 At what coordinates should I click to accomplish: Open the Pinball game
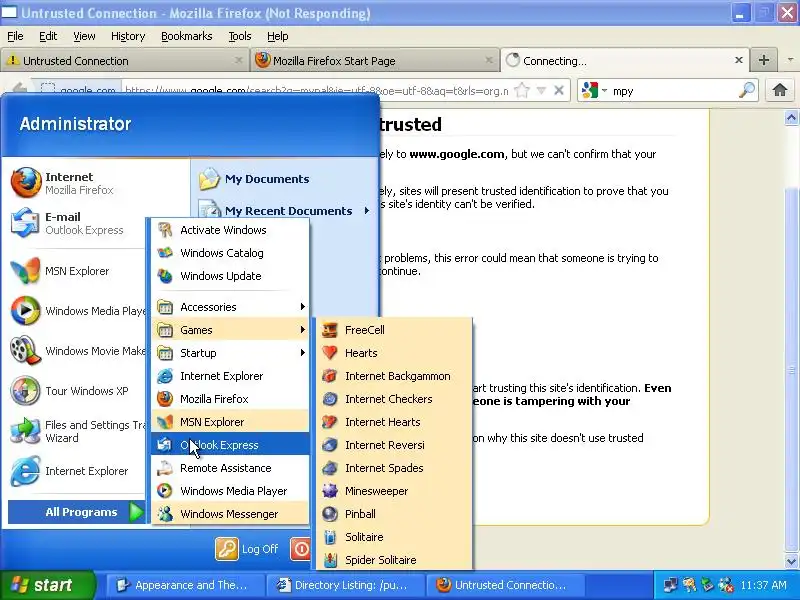[x=394, y=513]
